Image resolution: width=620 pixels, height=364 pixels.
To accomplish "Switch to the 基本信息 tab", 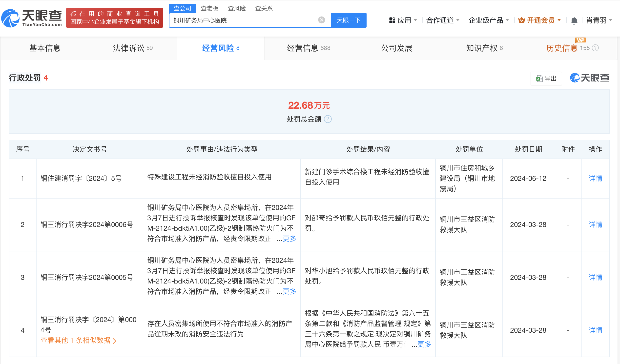I will point(45,48).
